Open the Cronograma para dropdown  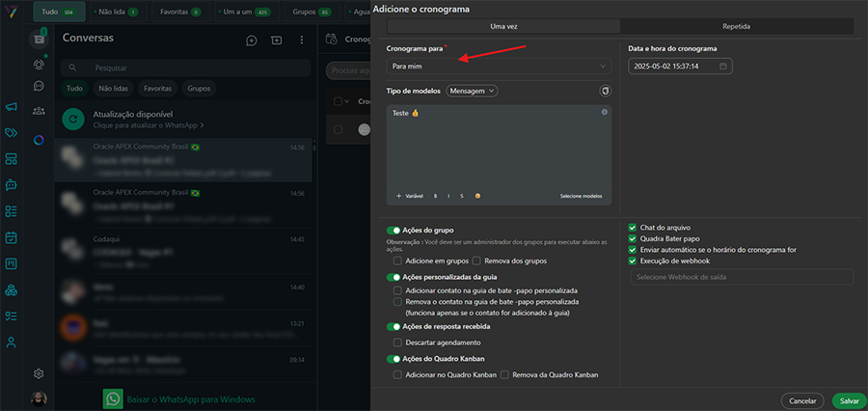(499, 67)
